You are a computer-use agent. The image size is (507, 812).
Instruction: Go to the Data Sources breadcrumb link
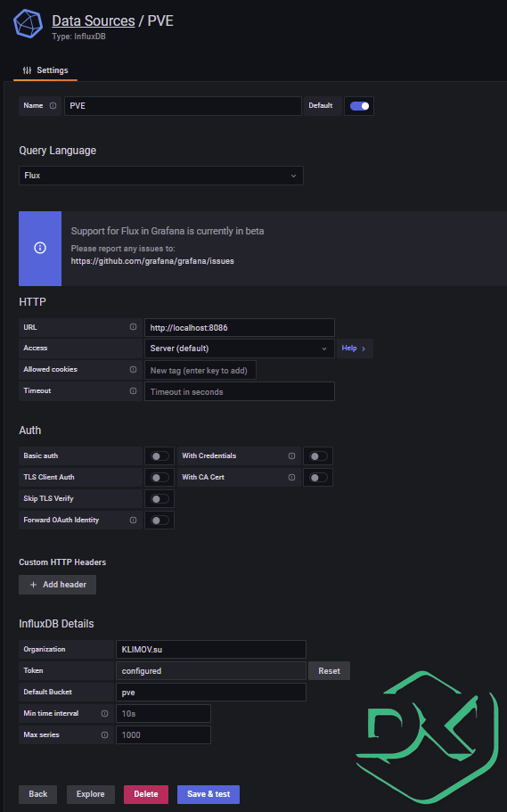tap(94, 21)
